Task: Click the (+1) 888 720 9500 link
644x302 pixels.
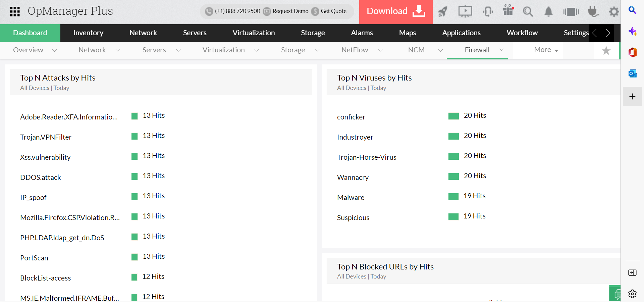Action: (237, 11)
